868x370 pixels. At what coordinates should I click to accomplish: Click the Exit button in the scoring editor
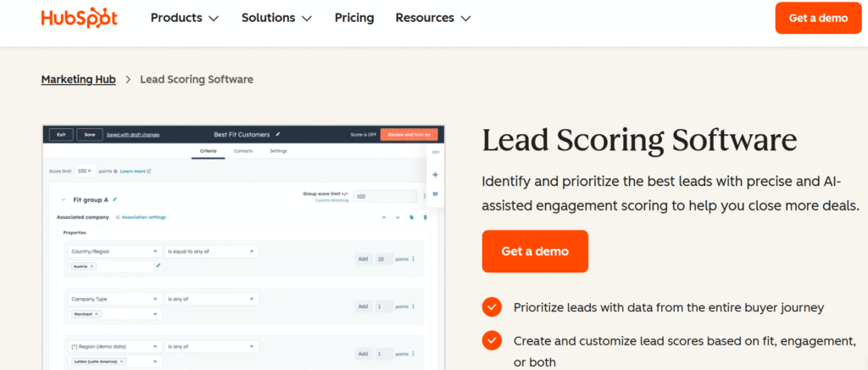click(61, 135)
